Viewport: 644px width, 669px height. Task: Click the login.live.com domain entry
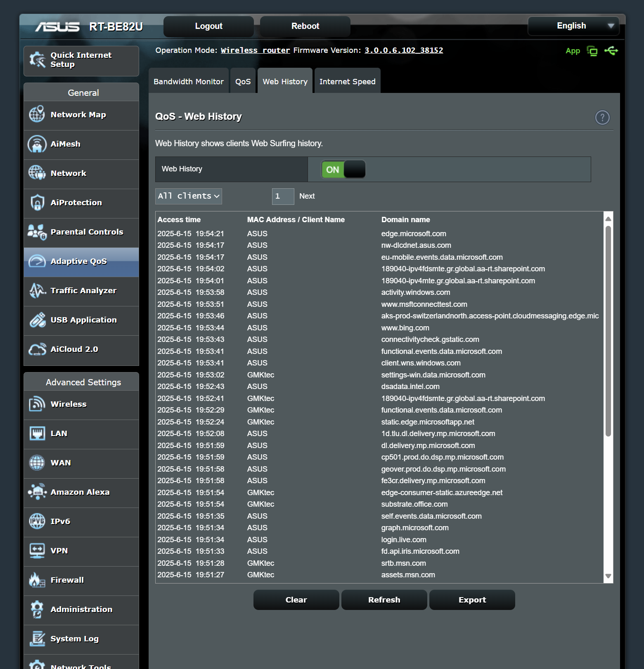point(404,540)
